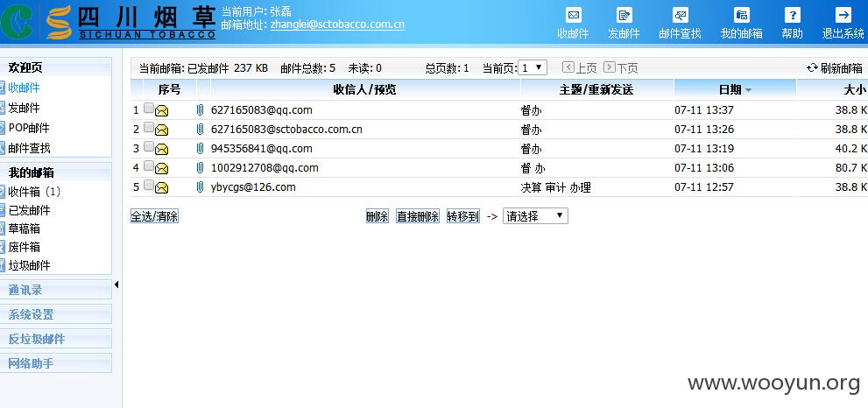Expand the 通讯录 sidebar section
Screen dimensions: 868x408
tap(56, 290)
